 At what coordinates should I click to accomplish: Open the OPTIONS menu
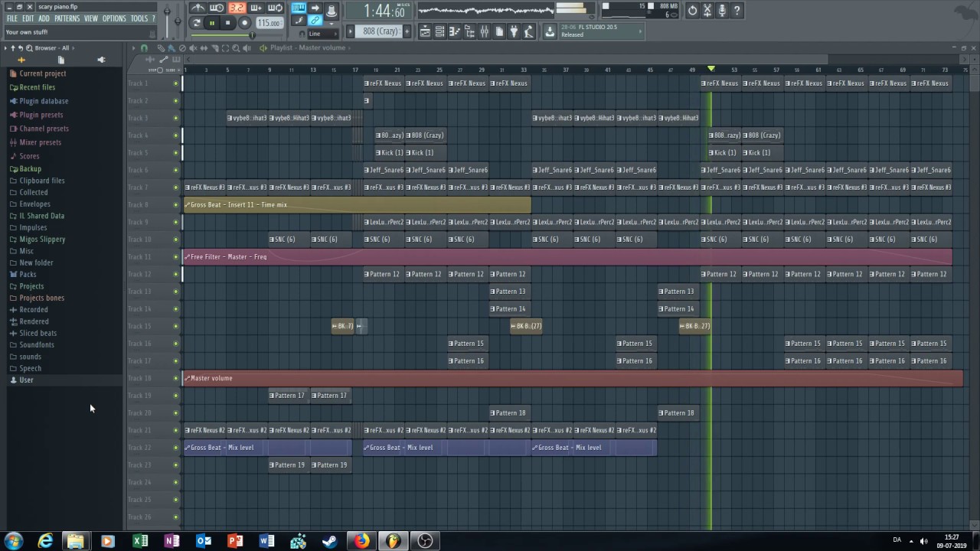pos(114,18)
